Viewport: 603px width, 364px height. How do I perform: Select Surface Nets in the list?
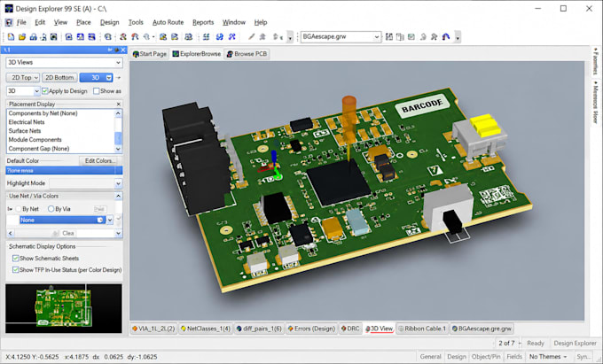[25, 131]
